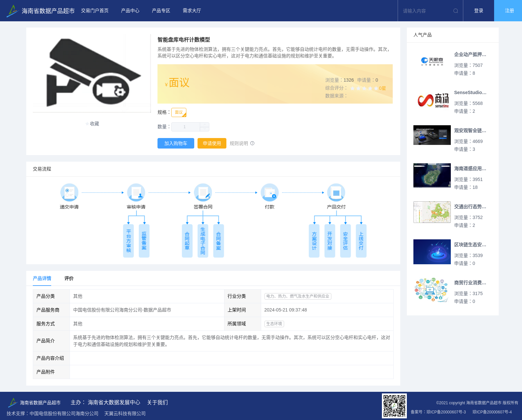Click the rules info circle icon
522x420 pixels.
tap(252, 143)
